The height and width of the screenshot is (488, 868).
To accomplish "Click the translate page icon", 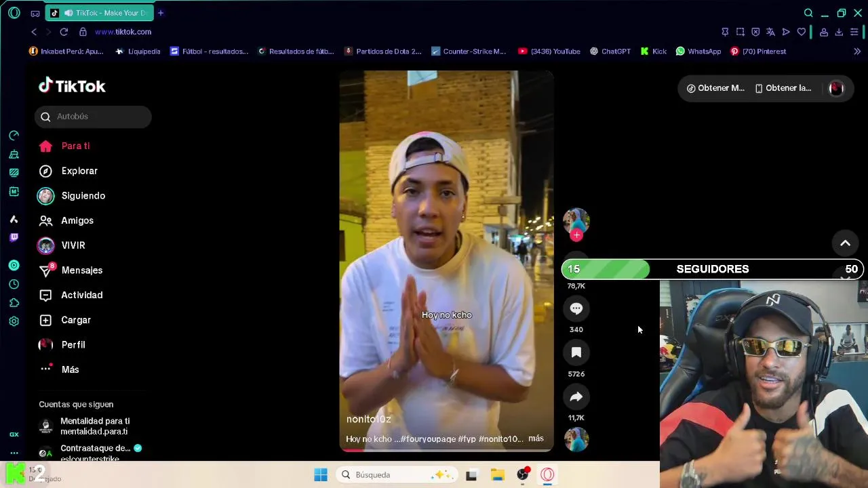I will click(770, 32).
